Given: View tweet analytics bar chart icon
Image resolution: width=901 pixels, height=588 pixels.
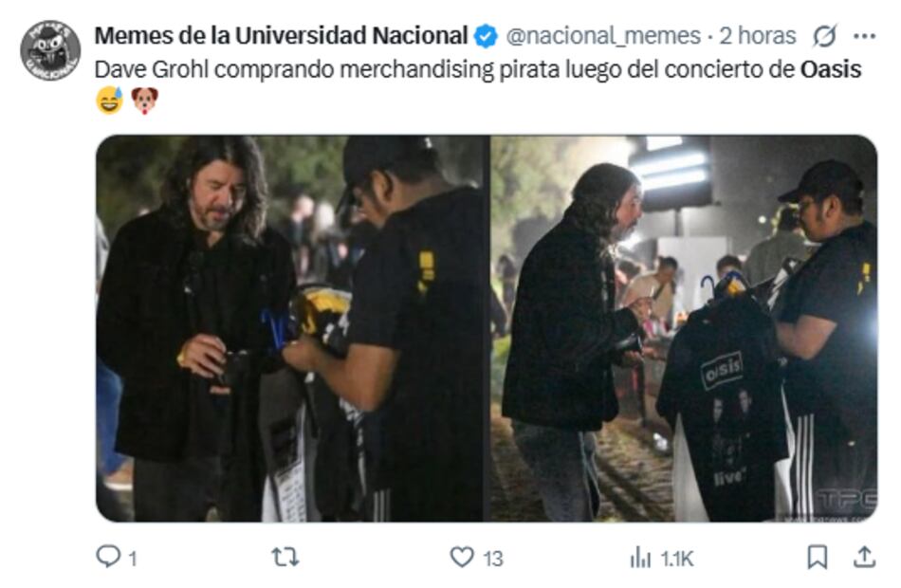Looking at the screenshot, I should click(640, 558).
